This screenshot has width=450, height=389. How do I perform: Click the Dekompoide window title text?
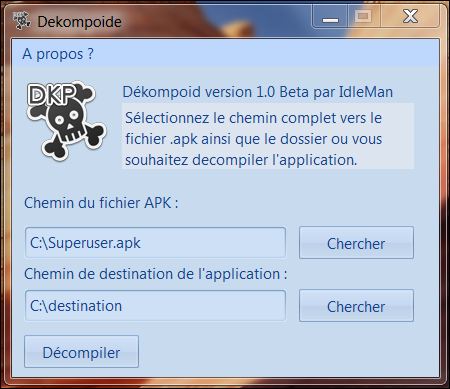pos(79,22)
